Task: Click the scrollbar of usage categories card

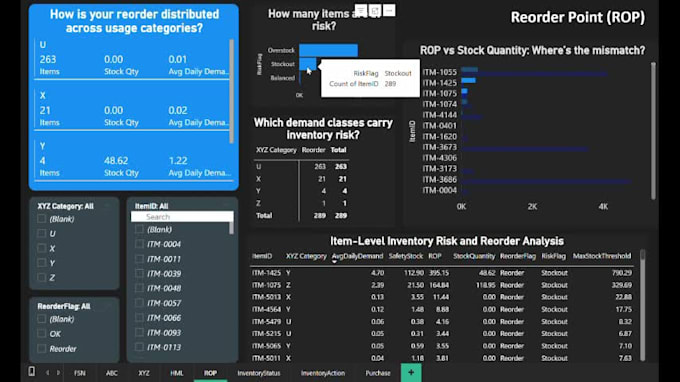Action: pyautogui.click(x=231, y=91)
